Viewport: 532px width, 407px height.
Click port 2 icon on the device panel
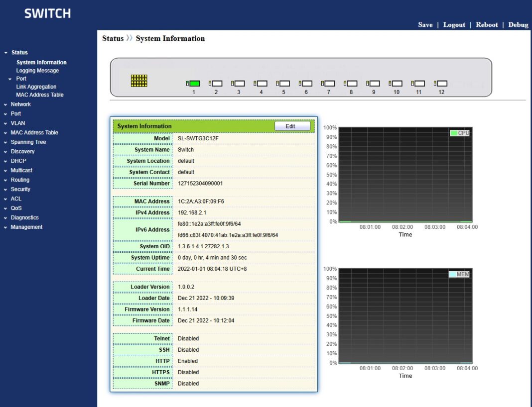217,83
